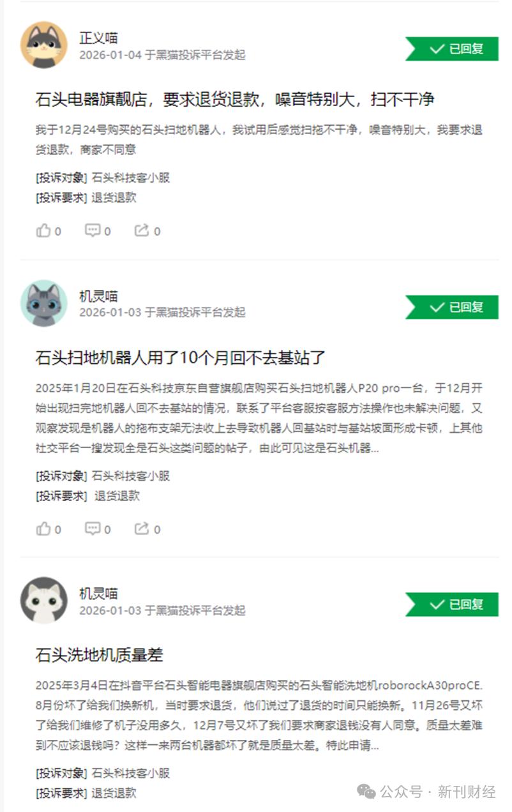Open title 石头扫地机器人用了10个月回不去基站了

[x=181, y=357]
